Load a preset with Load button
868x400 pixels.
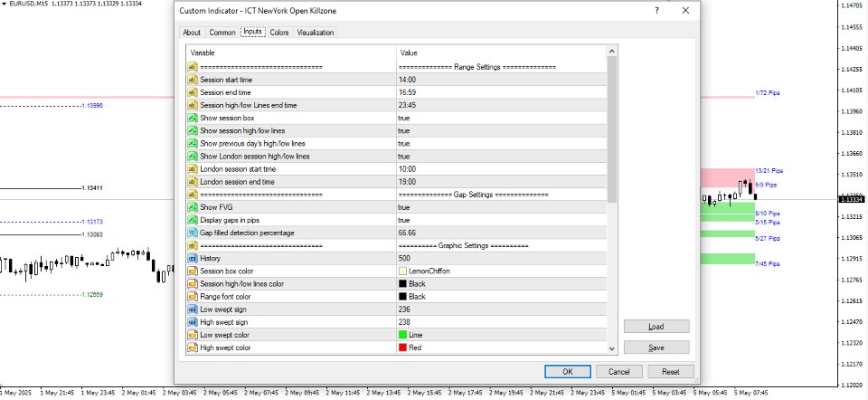point(656,327)
